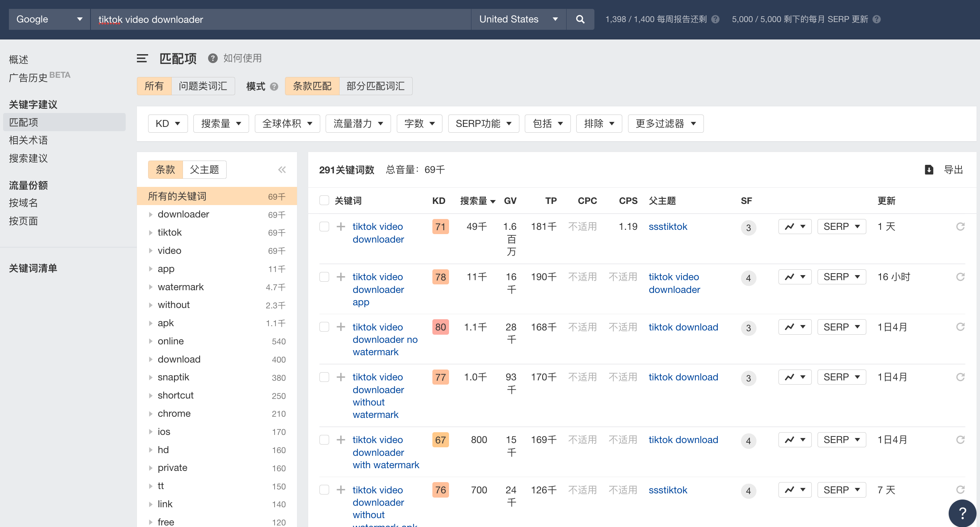Refresh row for downloader with watermark
The image size is (980, 527).
tap(960, 440)
